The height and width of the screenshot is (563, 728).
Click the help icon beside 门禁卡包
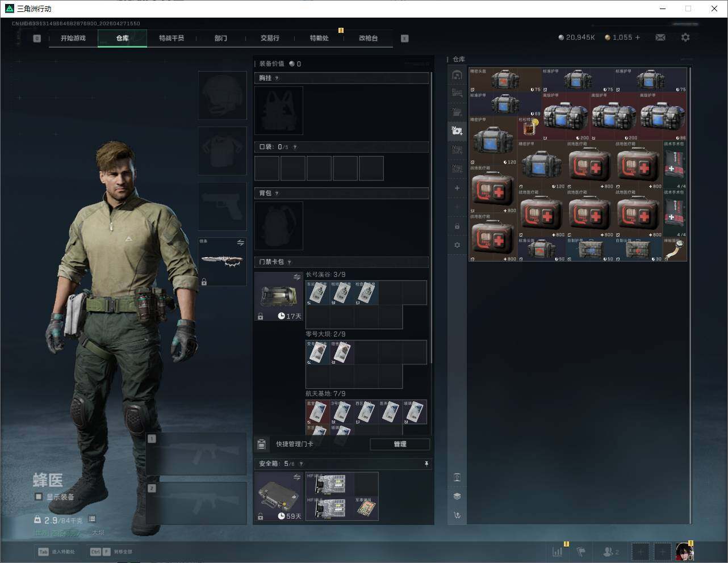289,262
